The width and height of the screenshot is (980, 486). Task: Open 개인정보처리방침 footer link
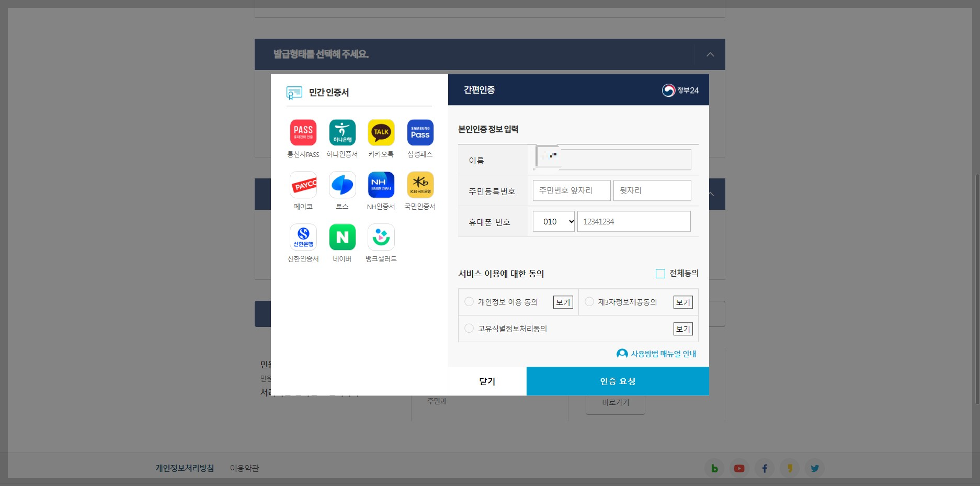point(185,468)
